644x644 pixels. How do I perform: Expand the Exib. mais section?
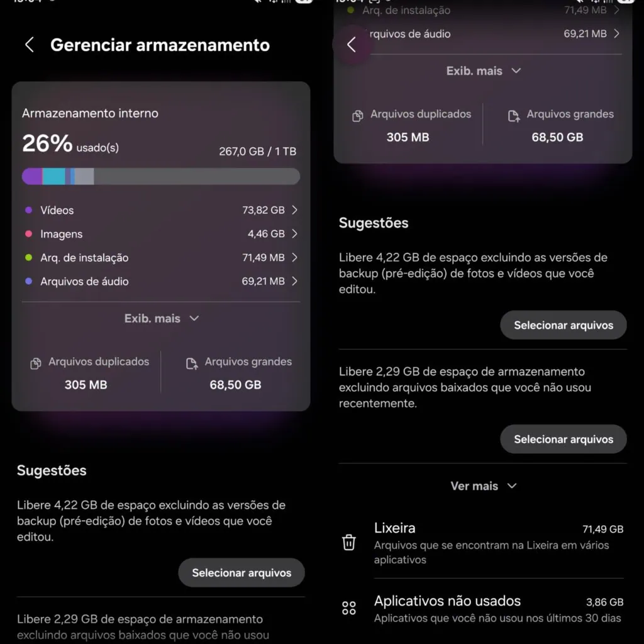tap(162, 318)
